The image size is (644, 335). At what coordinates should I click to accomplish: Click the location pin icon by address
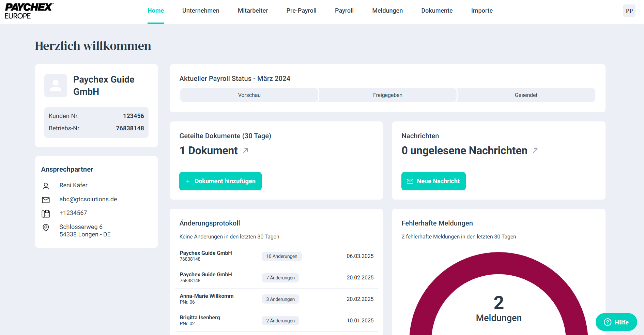46,228
